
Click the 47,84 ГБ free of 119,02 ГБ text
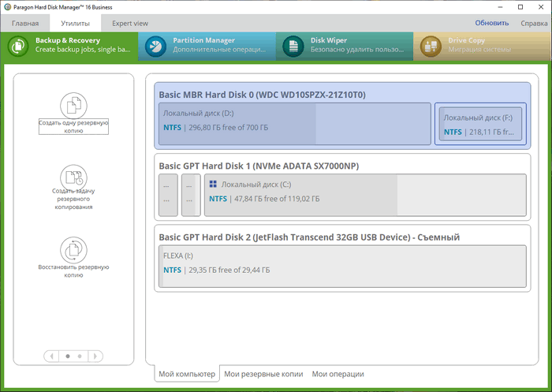click(277, 199)
